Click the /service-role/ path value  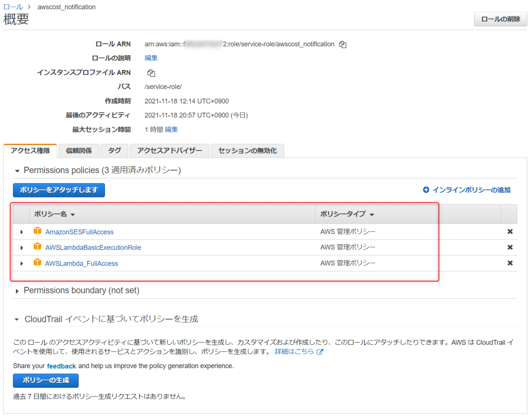tap(163, 87)
